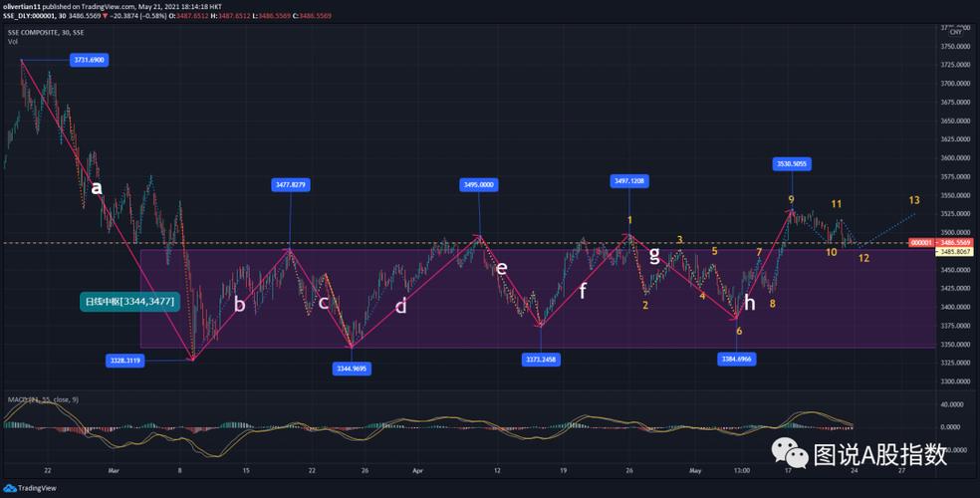Click the white wave label 'd'

pyautogui.click(x=400, y=306)
